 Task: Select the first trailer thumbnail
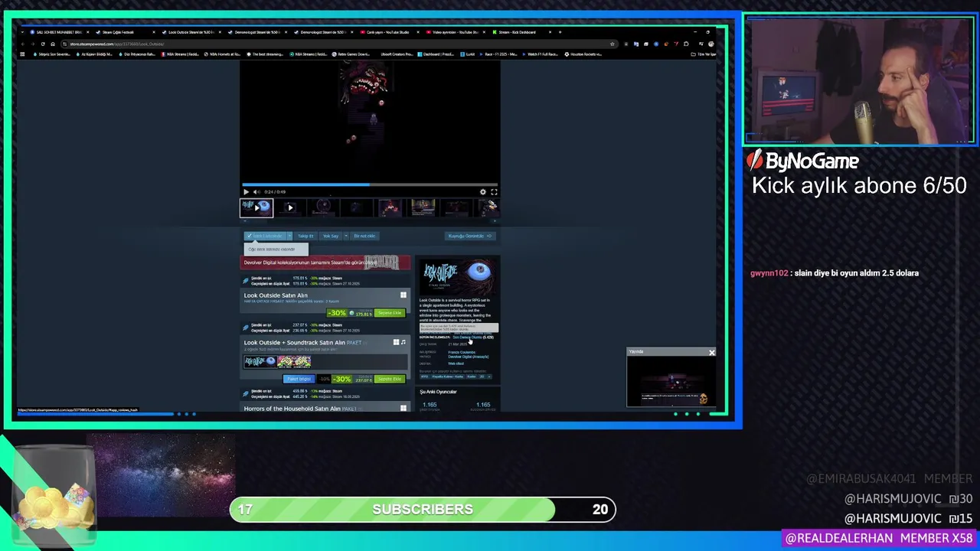coord(256,207)
